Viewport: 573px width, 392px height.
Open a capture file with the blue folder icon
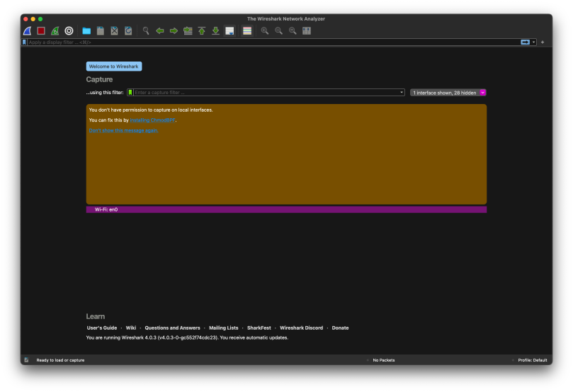(86, 31)
